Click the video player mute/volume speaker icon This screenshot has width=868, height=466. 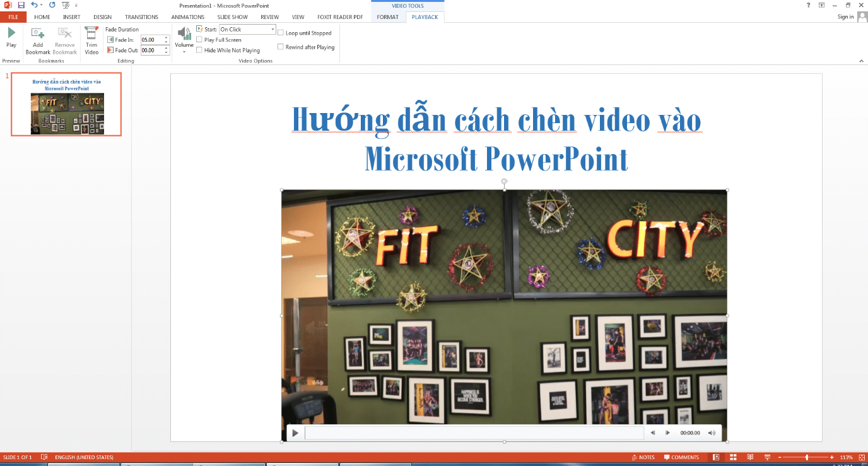712,433
